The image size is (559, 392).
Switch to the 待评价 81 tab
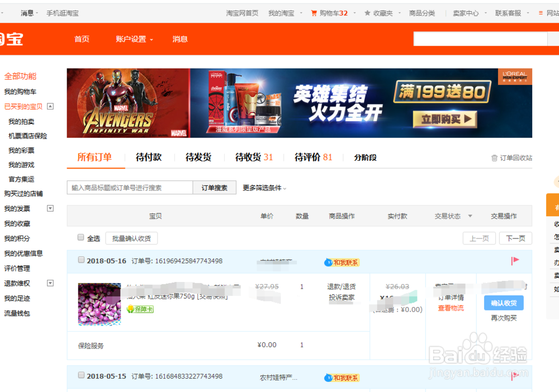(314, 157)
